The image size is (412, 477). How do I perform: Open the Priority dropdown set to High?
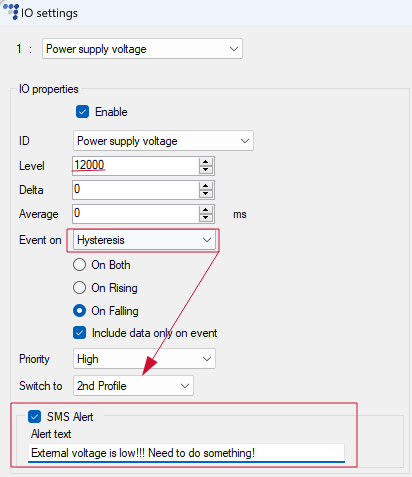[144, 359]
